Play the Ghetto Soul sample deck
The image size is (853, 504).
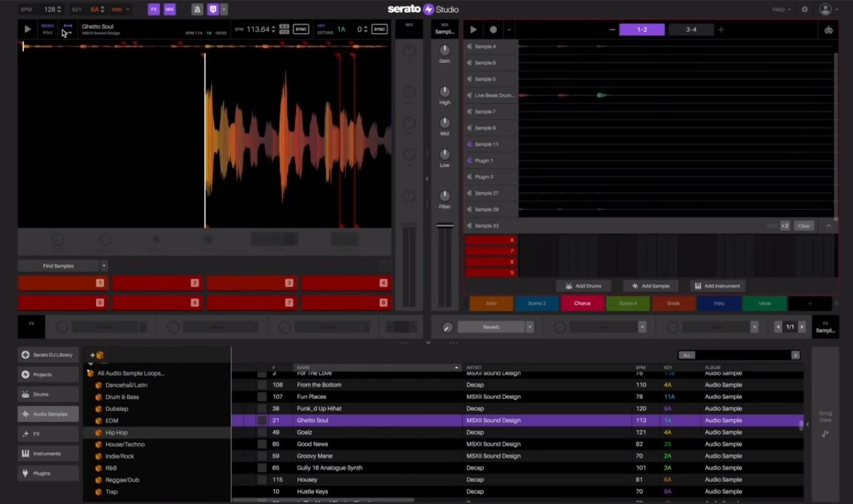pos(28,29)
